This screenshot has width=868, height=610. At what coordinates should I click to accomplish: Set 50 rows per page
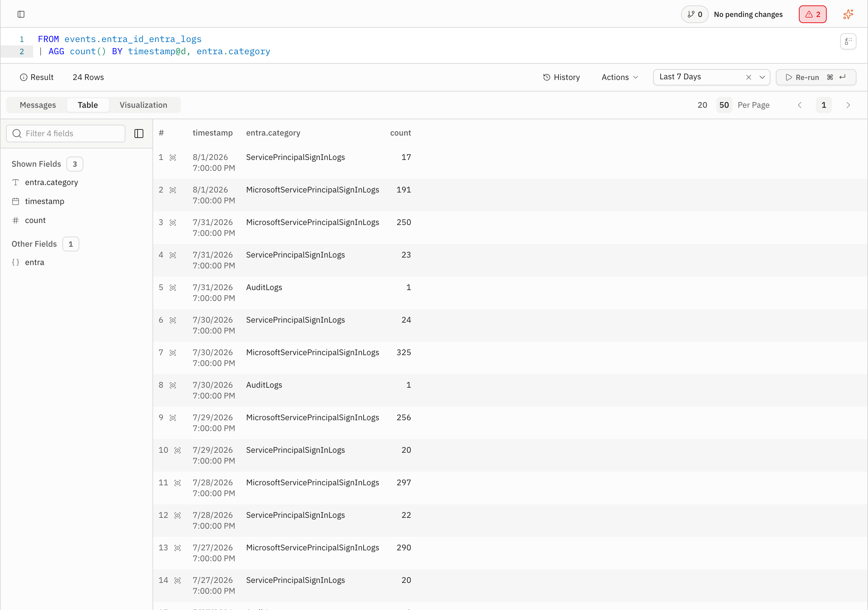724,105
